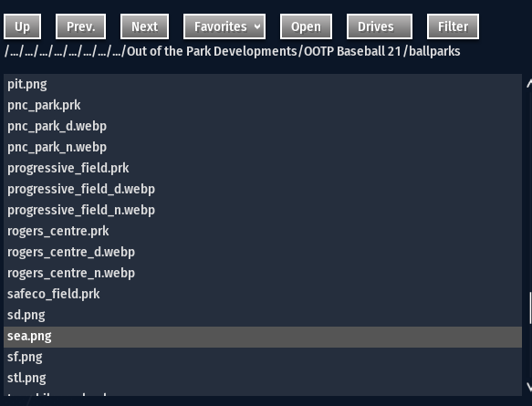
Task: Select file progressive_field_d.webp
Action: pyautogui.click(x=263, y=189)
